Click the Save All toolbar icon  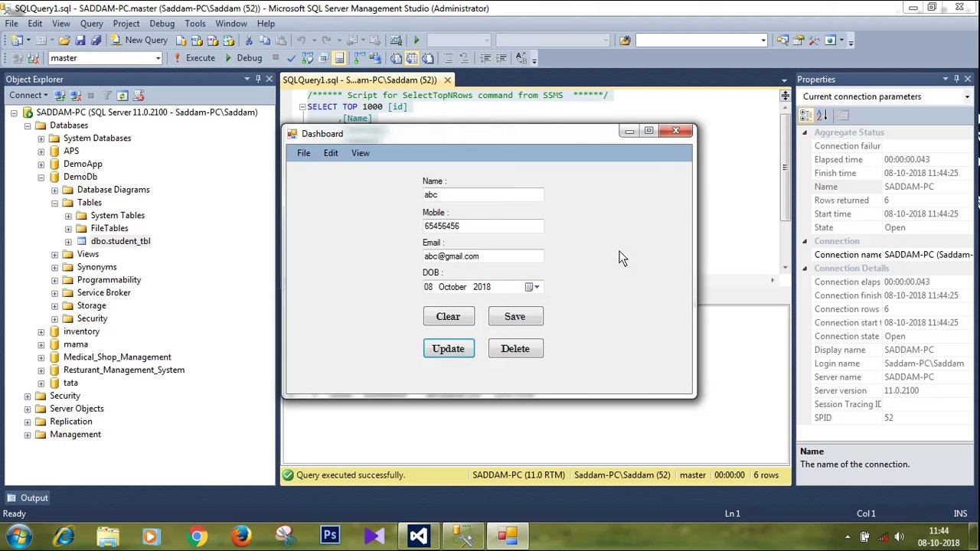96,41
